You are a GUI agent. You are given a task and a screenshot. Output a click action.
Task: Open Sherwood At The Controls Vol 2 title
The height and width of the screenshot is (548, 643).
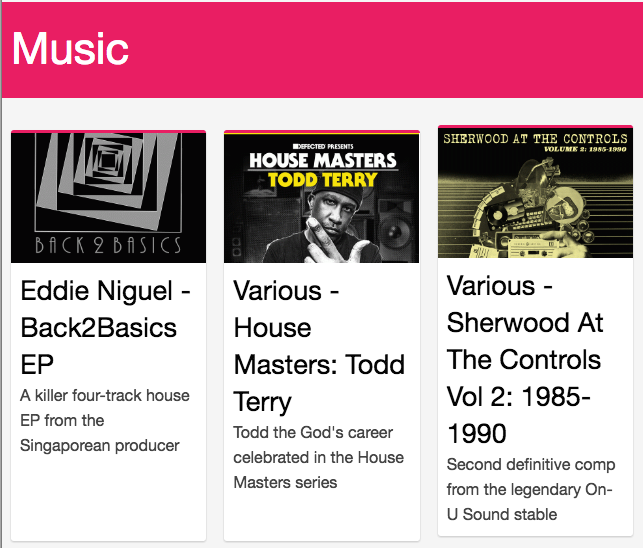(525, 360)
